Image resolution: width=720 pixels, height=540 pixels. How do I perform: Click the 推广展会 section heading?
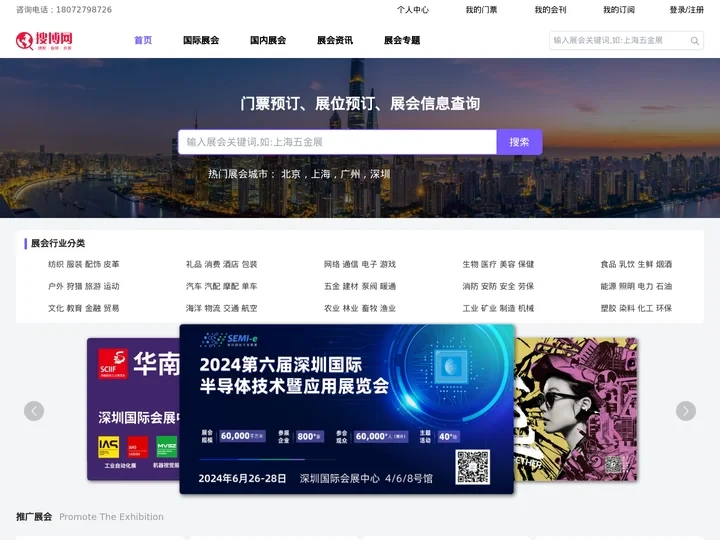click(x=34, y=517)
